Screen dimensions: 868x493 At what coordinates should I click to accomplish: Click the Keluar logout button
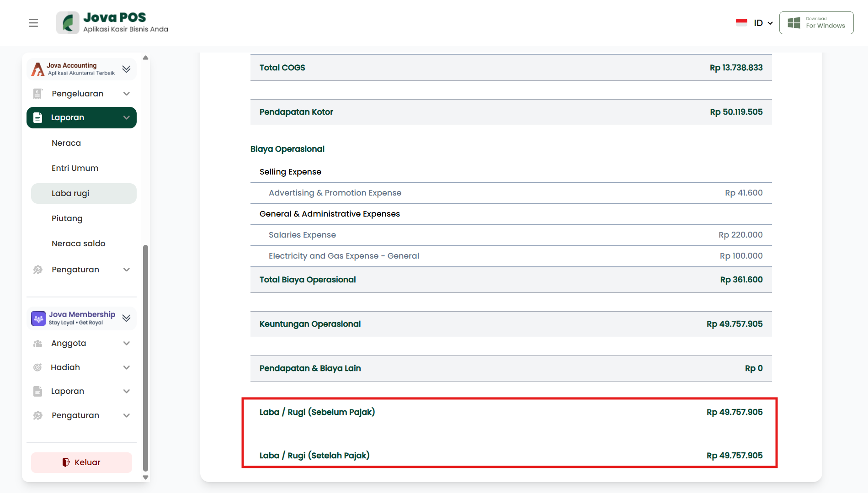pos(81,462)
